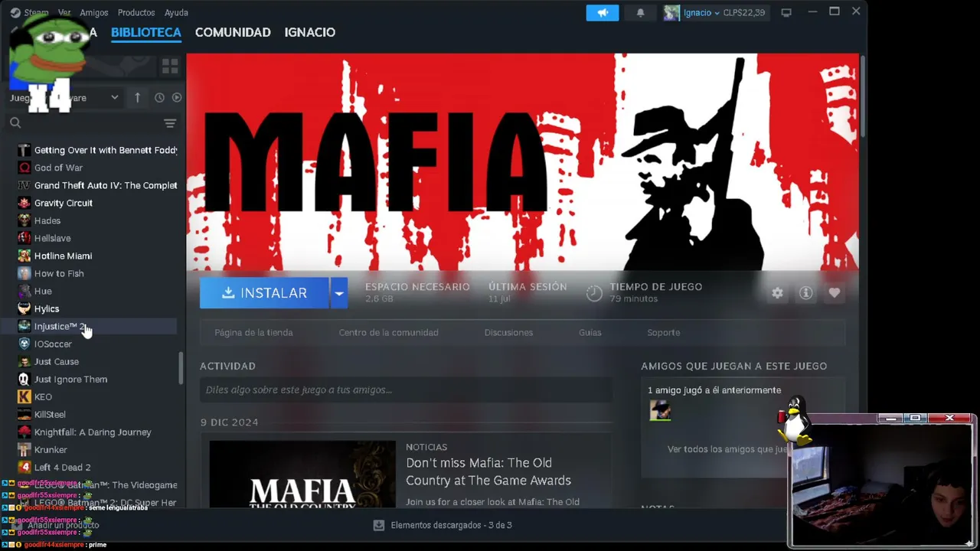Expand the install options dropdown arrow
Viewport: 980px width, 551px height.
(338, 293)
